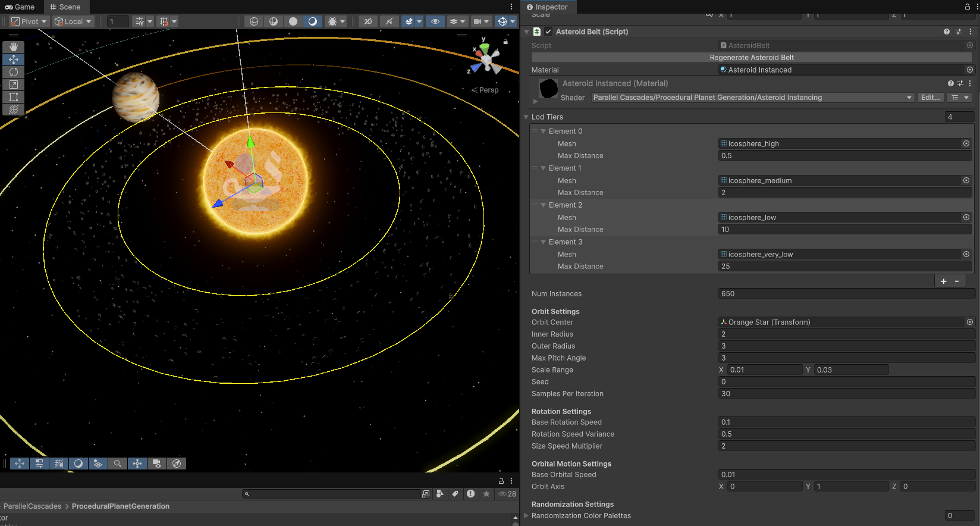Viewport: 980px width, 526px height.
Task: Switch to solid sphere Unlit draw mode
Action: pyautogui.click(x=293, y=21)
